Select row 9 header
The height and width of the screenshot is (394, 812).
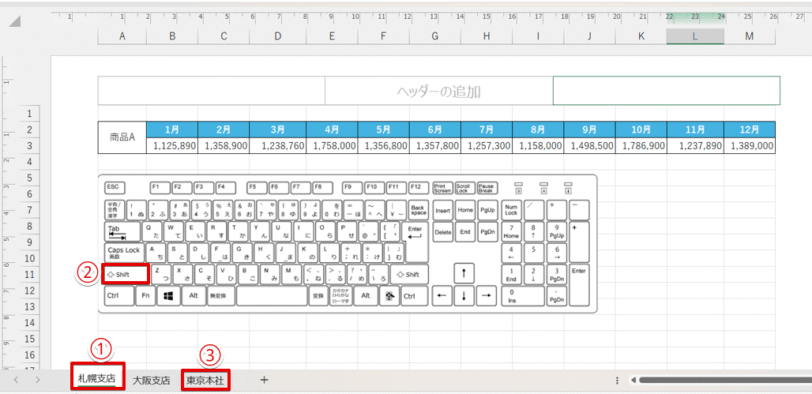(x=30, y=242)
